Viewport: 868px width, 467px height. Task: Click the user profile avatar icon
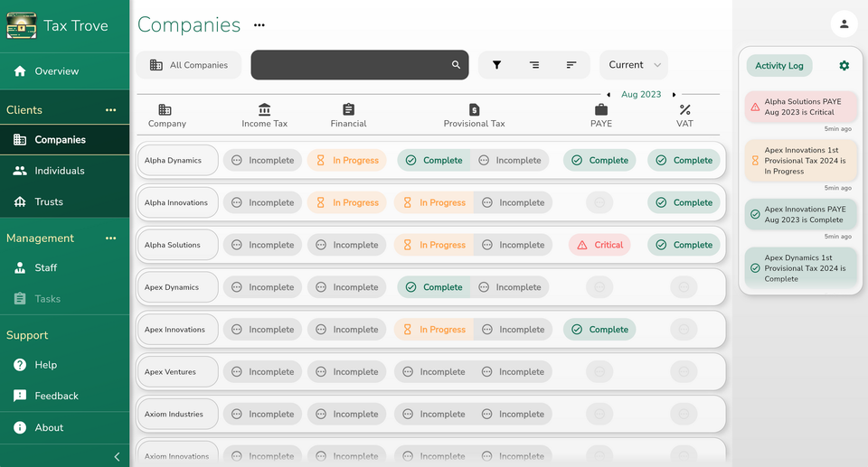click(x=844, y=23)
